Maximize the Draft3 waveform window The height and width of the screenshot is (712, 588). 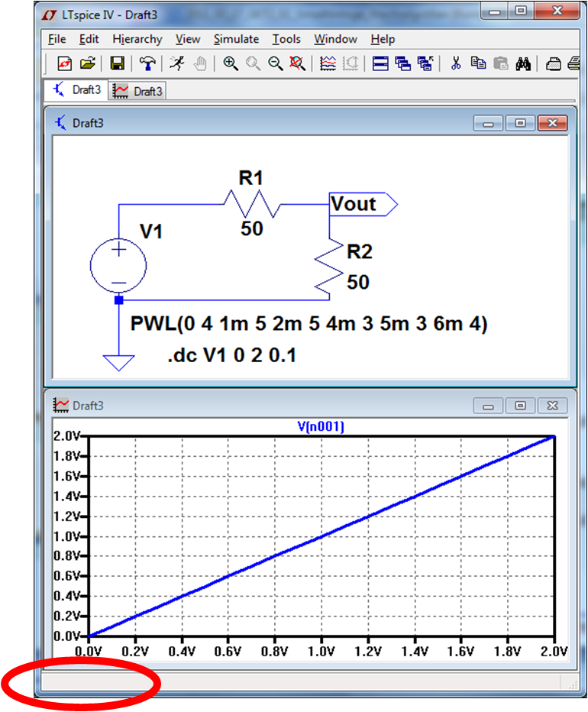(519, 405)
